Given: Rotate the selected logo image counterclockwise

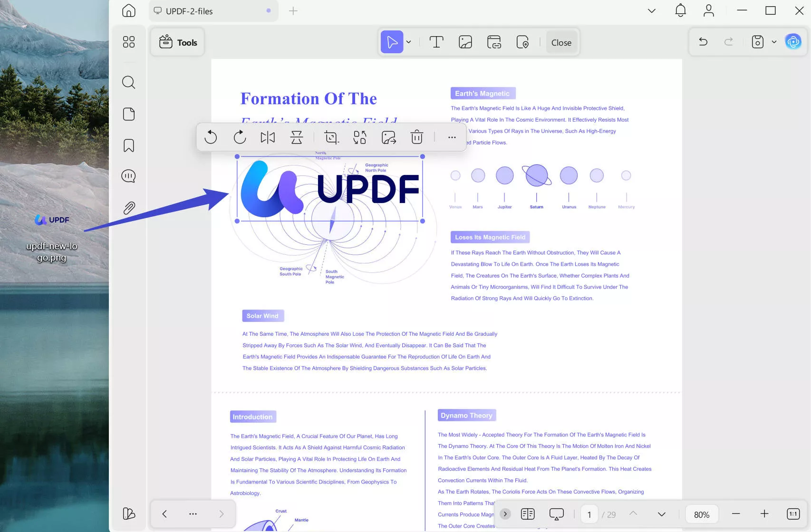Looking at the screenshot, I should [211, 137].
